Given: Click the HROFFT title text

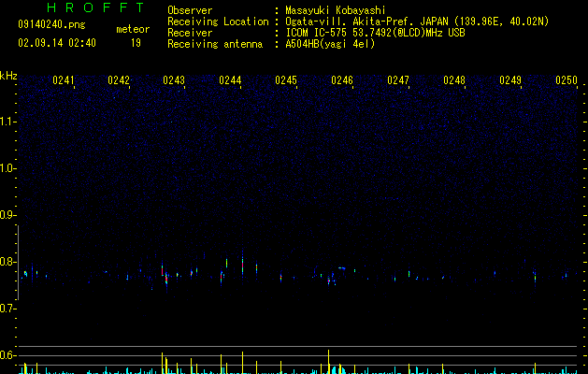Looking at the screenshot, I should tap(95, 7).
